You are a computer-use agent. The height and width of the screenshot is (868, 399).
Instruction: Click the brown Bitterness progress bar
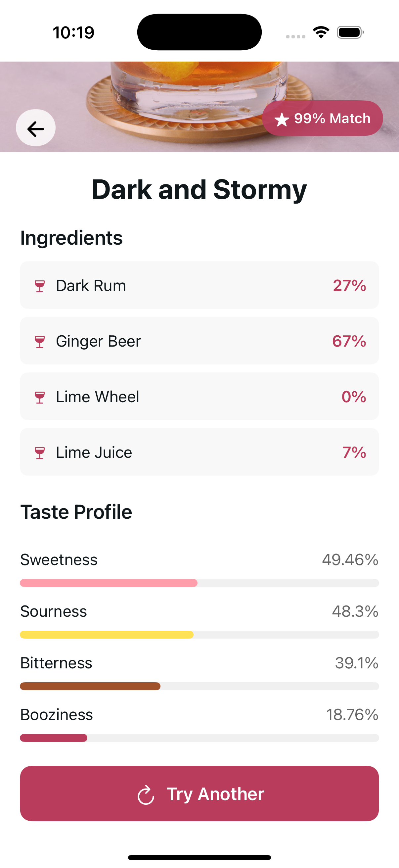click(199, 686)
